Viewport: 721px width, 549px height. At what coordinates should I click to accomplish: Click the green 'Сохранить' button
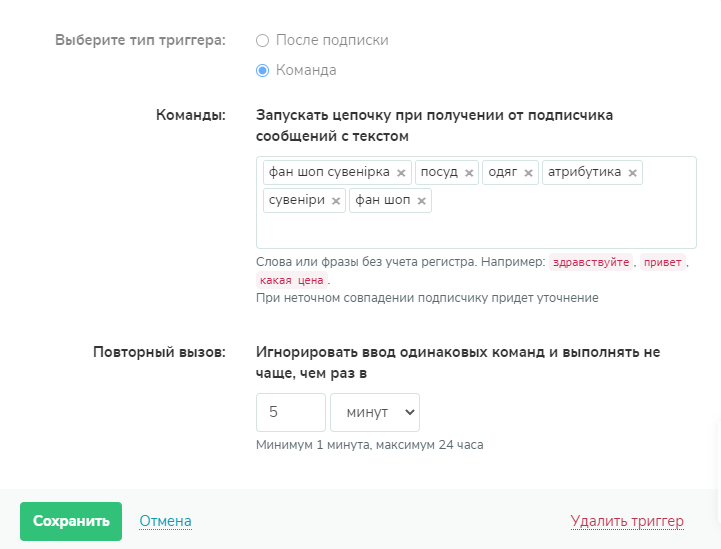click(71, 521)
